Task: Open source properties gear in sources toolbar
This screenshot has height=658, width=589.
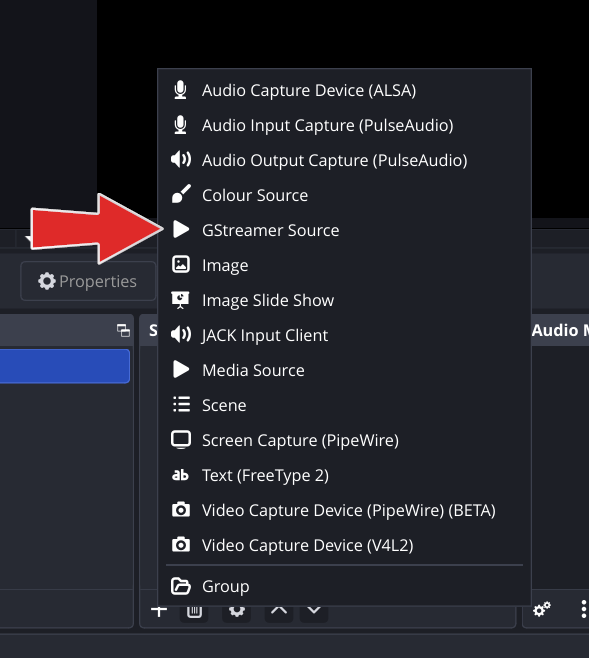Action: click(x=237, y=612)
